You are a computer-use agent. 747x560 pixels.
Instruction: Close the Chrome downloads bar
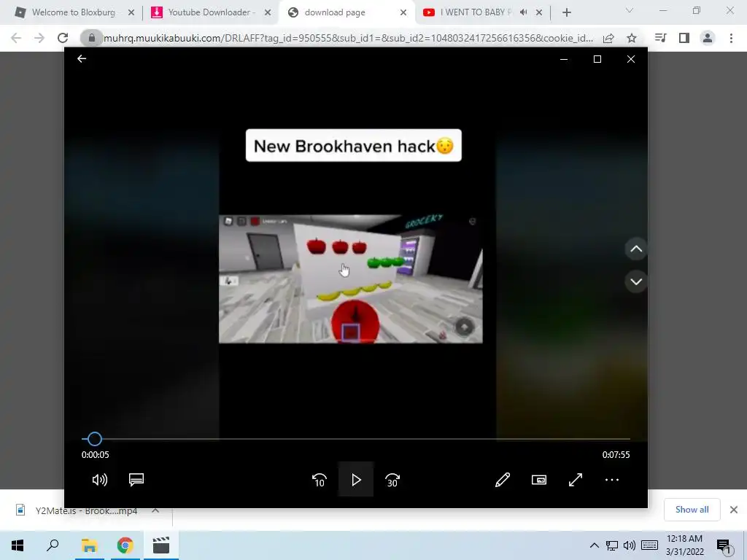[x=734, y=510]
